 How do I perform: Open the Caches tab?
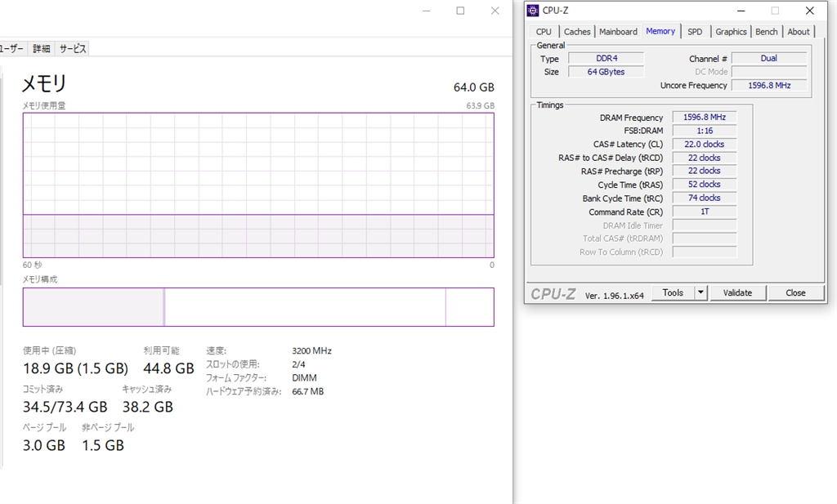[x=577, y=32]
